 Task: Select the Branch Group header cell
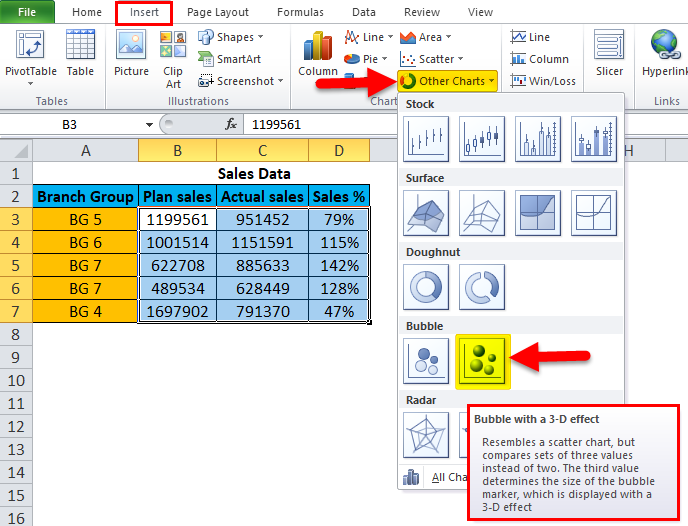click(x=86, y=196)
